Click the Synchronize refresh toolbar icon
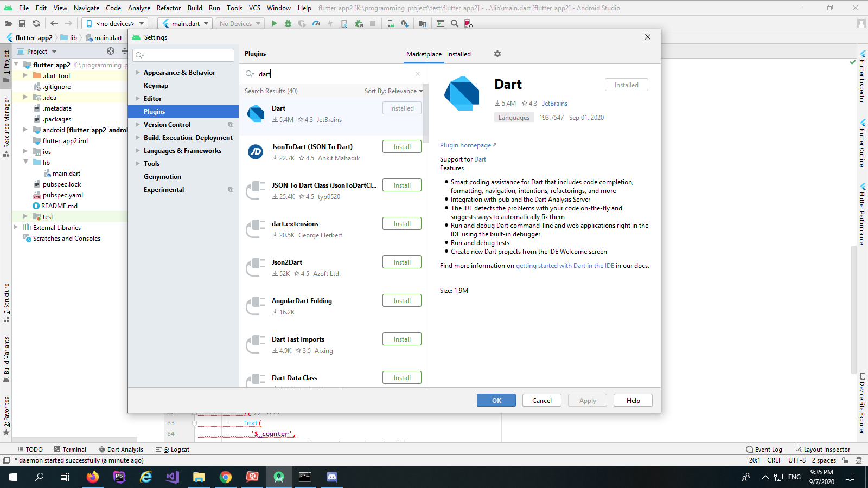The image size is (868, 488). [36, 23]
